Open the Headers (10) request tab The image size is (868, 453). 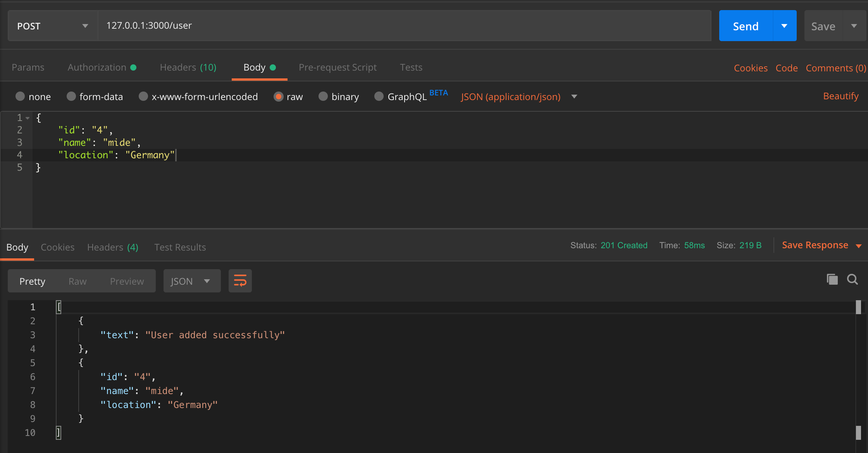click(188, 67)
